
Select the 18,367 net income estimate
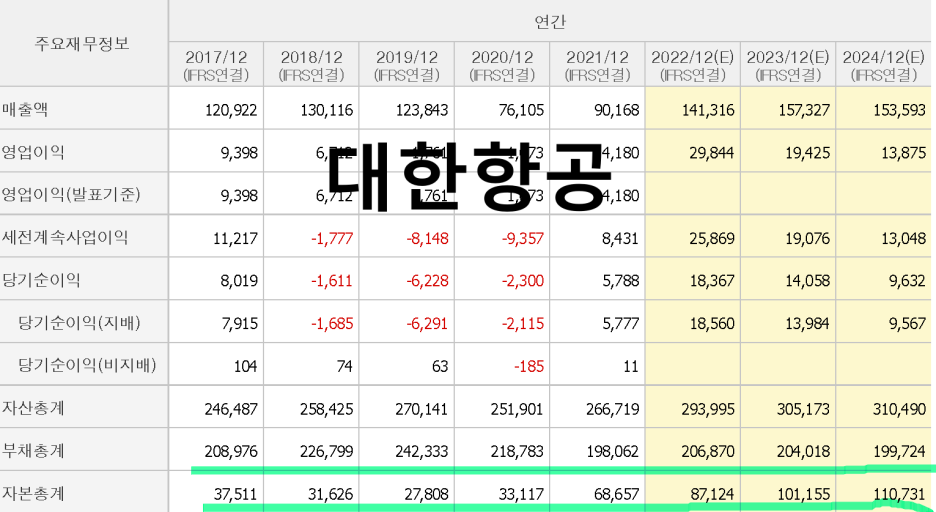coord(712,281)
